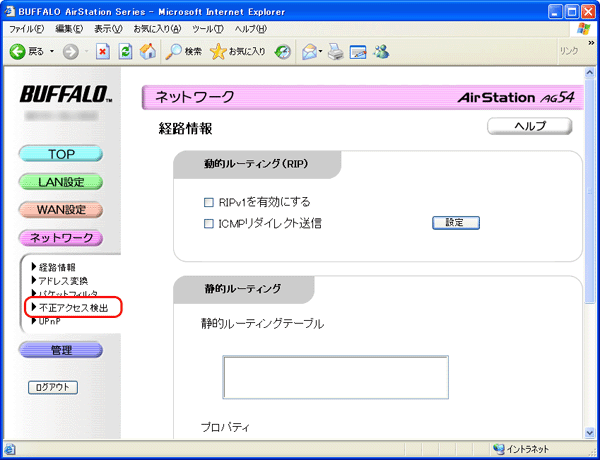Click the ヘルプ help button
Screen dimensions: 600x460
pyautogui.click(x=529, y=127)
